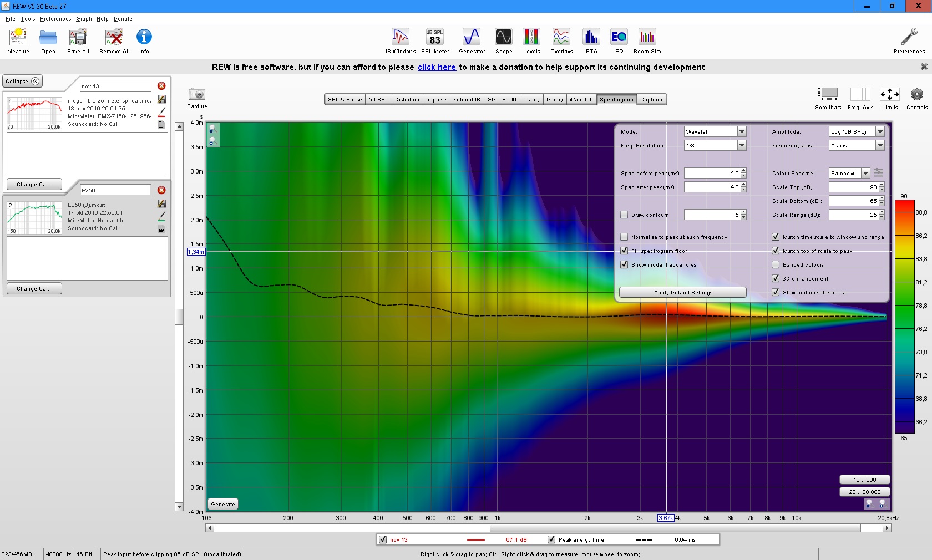Close the graph Controls panel
This screenshot has height=560, width=932.
pos(917,99)
